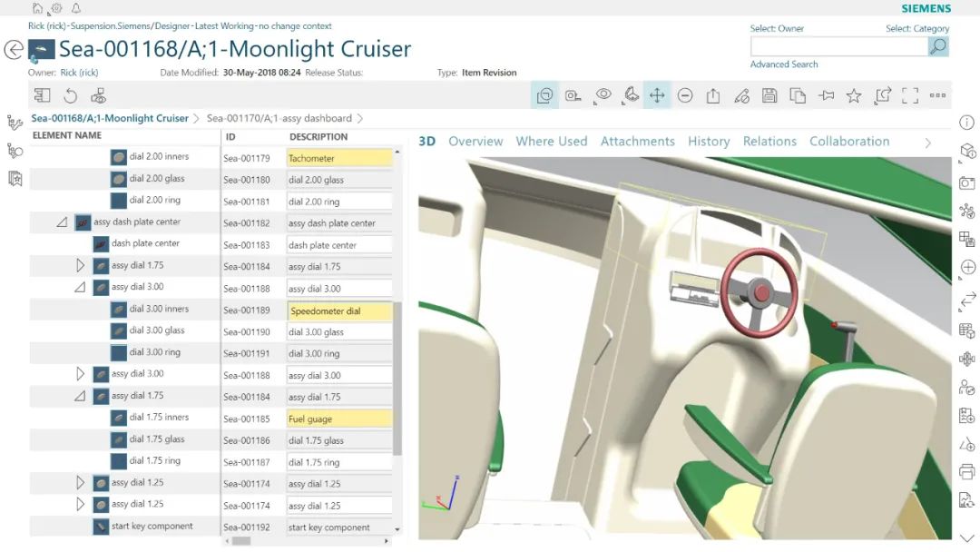Open the three-dots more commands menu
Screen dimensions: 980x552
[938, 95]
